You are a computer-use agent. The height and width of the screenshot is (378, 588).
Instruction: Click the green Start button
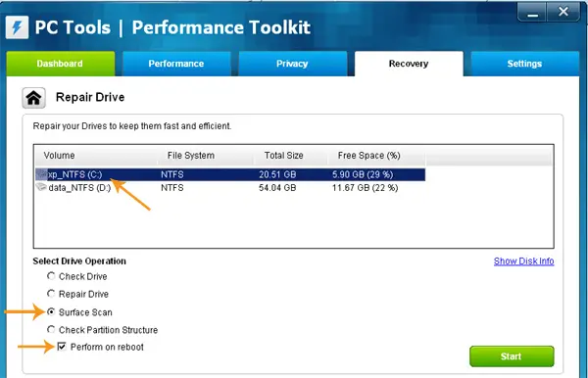pos(512,356)
